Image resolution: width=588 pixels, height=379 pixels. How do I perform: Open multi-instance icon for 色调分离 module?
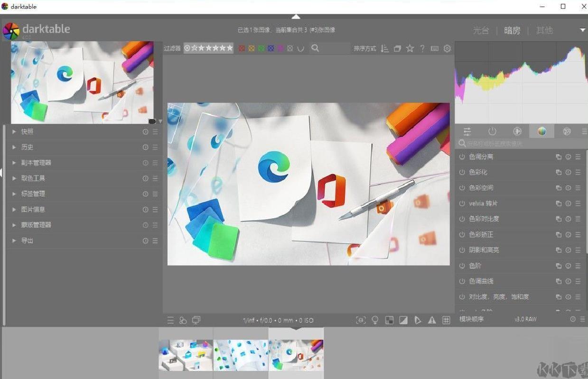point(559,157)
